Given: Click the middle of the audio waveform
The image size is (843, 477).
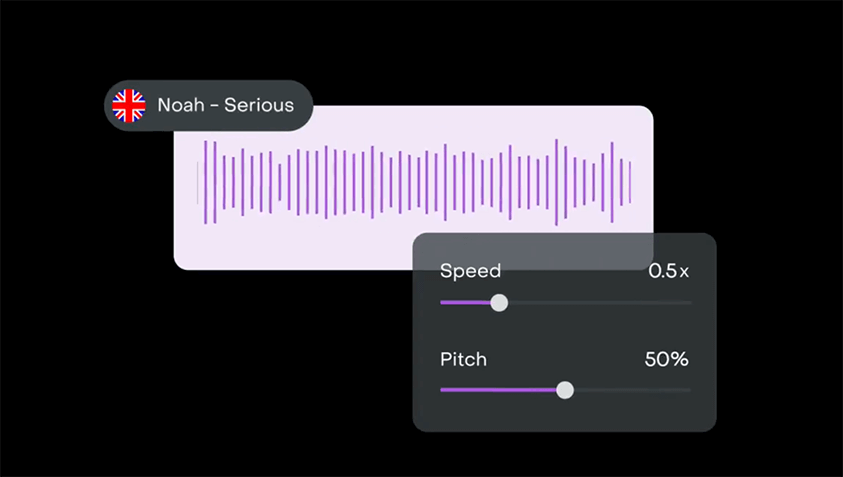Looking at the screenshot, I should coord(415,182).
